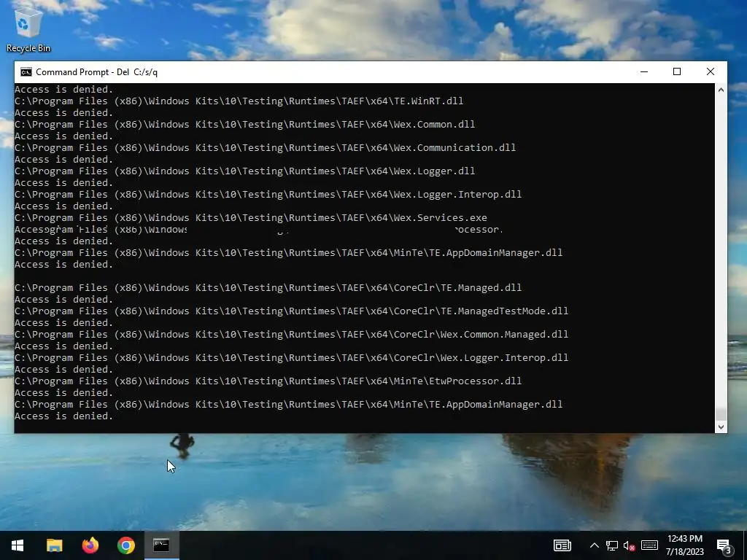Click the line ending x64\Wex.Logger.dll
The width and height of the screenshot is (747, 560).
pyautogui.click(x=244, y=171)
